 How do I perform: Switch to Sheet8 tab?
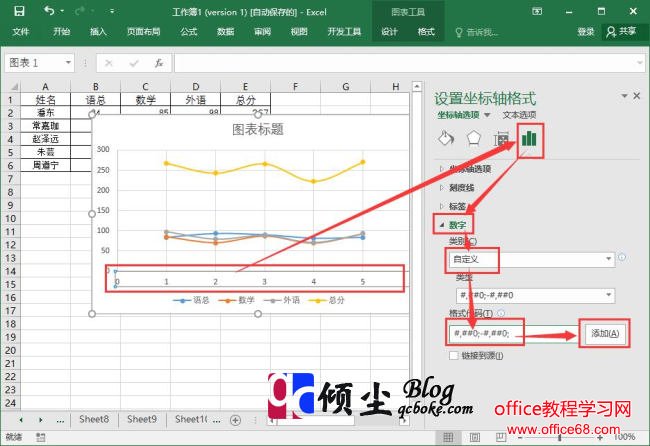(x=94, y=419)
